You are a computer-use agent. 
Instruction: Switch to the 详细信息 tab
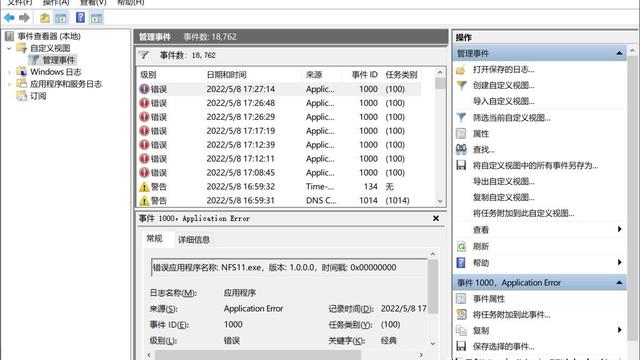193,240
